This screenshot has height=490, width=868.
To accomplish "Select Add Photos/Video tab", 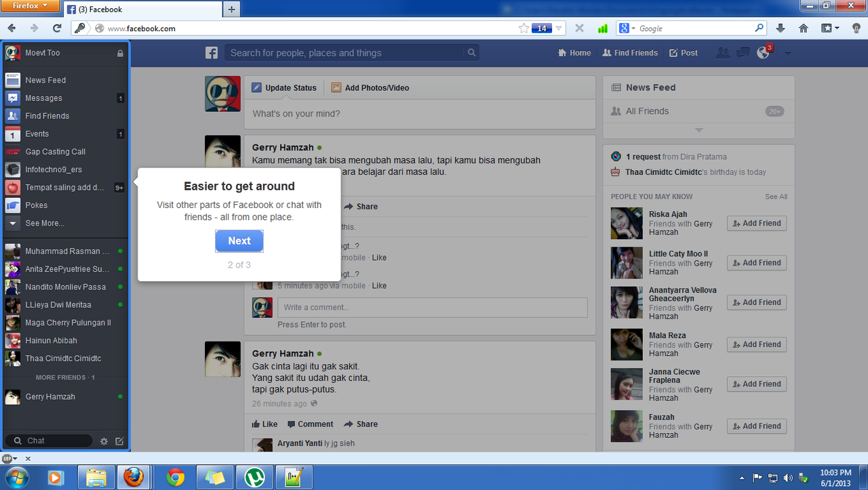I will pos(370,87).
